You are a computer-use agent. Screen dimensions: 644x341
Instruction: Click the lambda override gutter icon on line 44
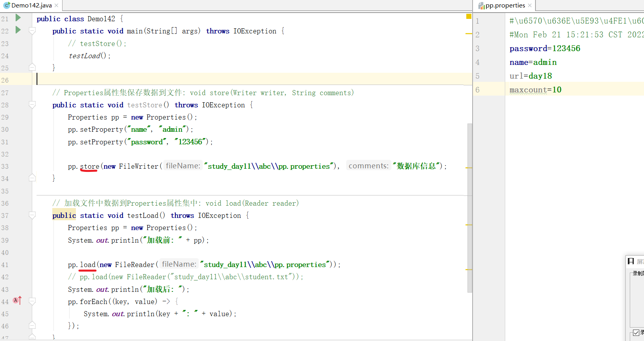17,300
